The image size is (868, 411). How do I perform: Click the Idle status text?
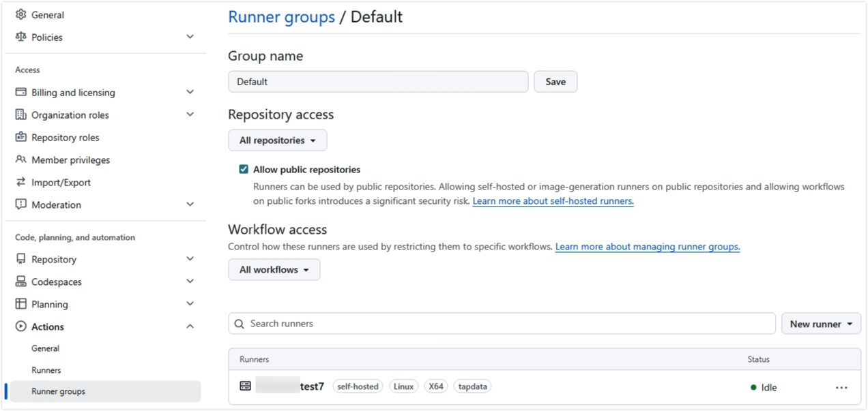[x=769, y=387]
